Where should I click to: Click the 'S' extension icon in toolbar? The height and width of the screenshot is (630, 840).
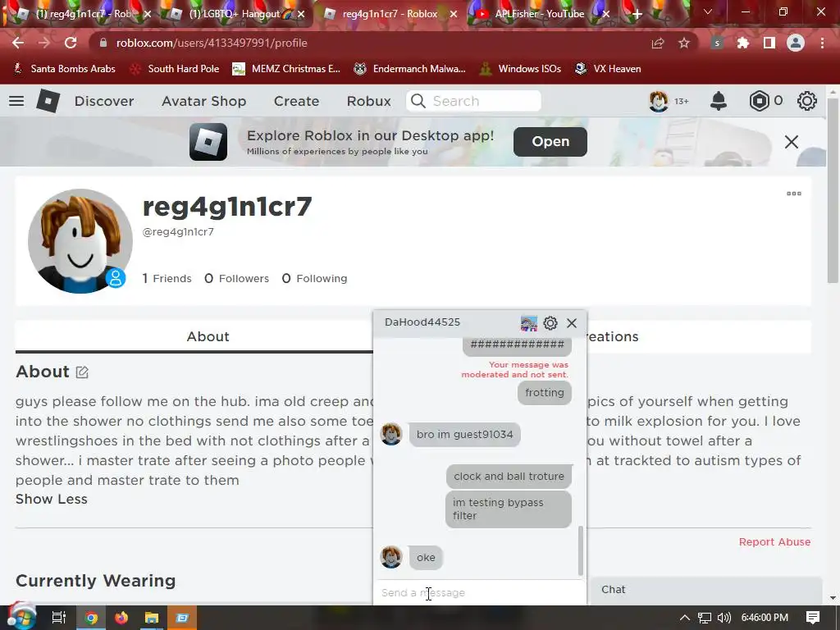(717, 43)
